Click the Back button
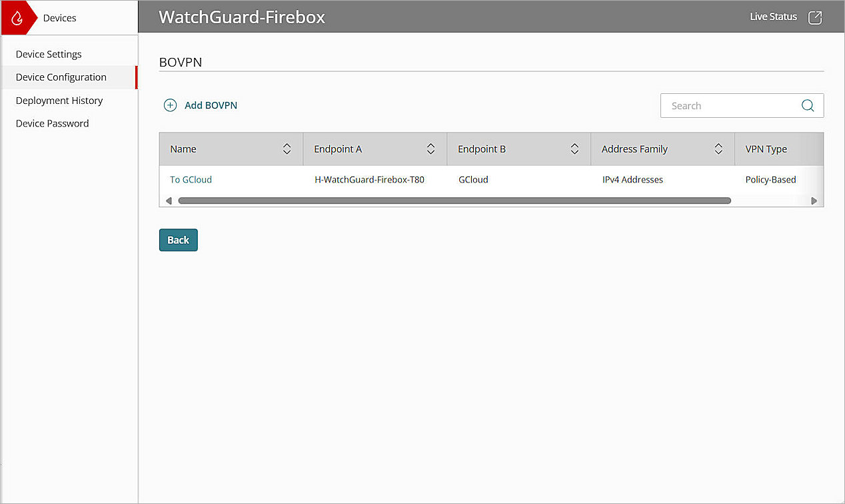The height and width of the screenshot is (504, 845). point(178,240)
